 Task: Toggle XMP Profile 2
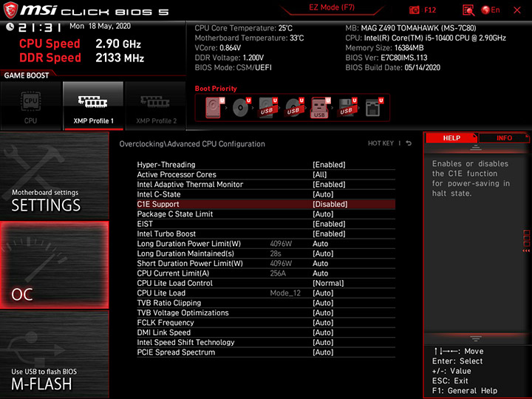(156, 106)
